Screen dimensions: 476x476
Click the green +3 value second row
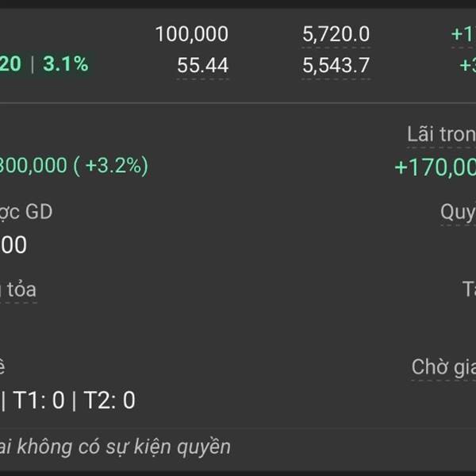click(467, 65)
